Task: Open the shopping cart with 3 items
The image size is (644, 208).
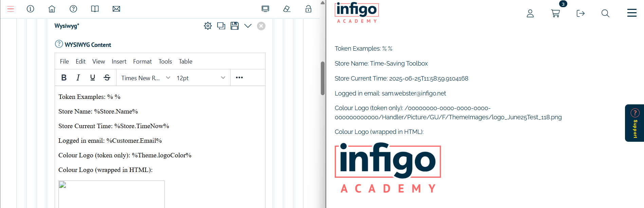Action: click(556, 13)
